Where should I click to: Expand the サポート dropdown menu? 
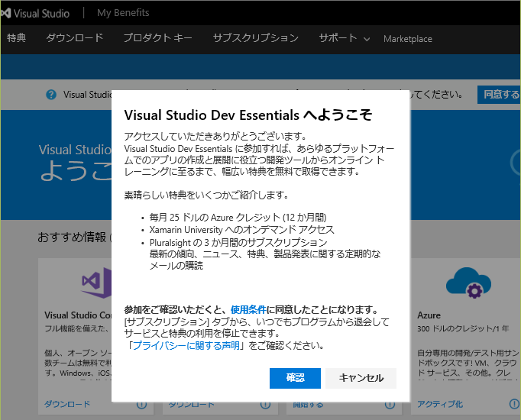point(345,38)
